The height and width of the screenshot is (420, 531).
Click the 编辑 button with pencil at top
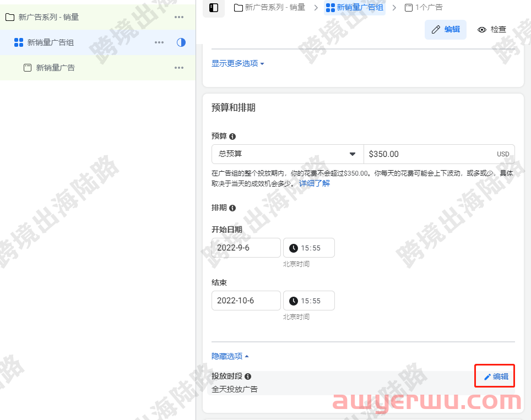pos(445,29)
